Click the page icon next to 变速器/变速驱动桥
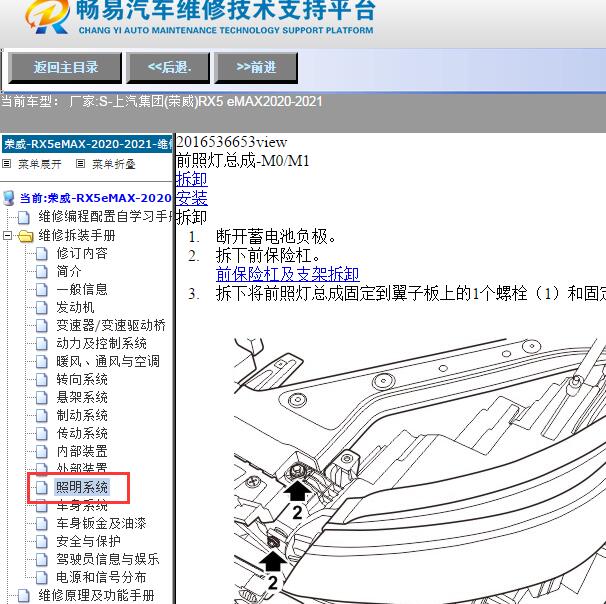This screenshot has height=604, width=606. [42, 326]
